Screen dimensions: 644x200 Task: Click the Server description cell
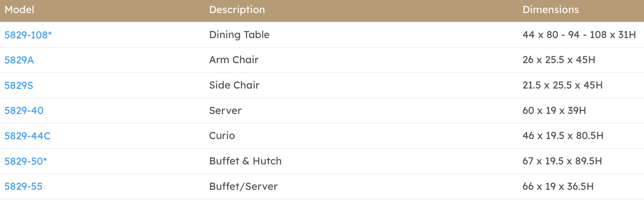point(225,110)
